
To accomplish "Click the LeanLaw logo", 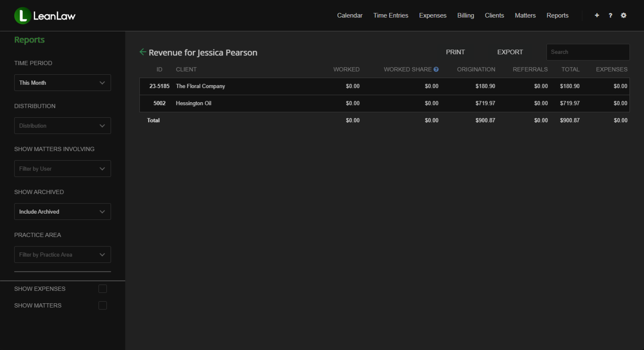I will coord(45,16).
